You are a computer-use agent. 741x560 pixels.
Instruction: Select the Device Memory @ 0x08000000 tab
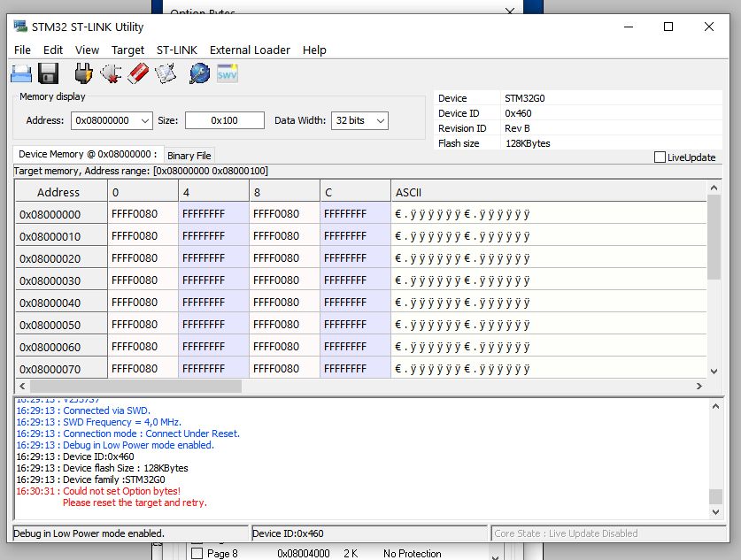pos(88,155)
